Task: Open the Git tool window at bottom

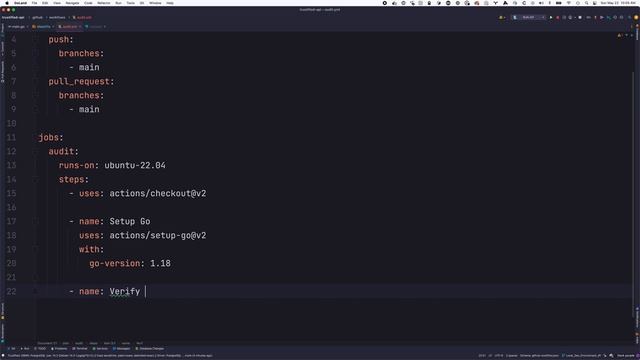Action: click(x=12, y=349)
